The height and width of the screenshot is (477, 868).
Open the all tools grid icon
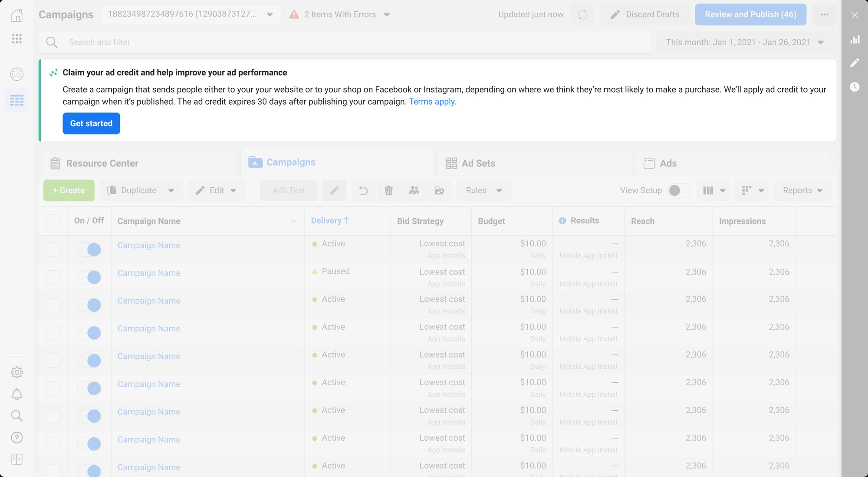pyautogui.click(x=16, y=39)
